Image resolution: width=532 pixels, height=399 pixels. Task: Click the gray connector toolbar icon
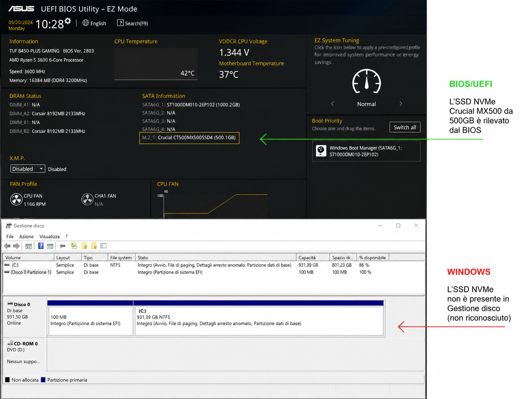[x=62, y=246]
